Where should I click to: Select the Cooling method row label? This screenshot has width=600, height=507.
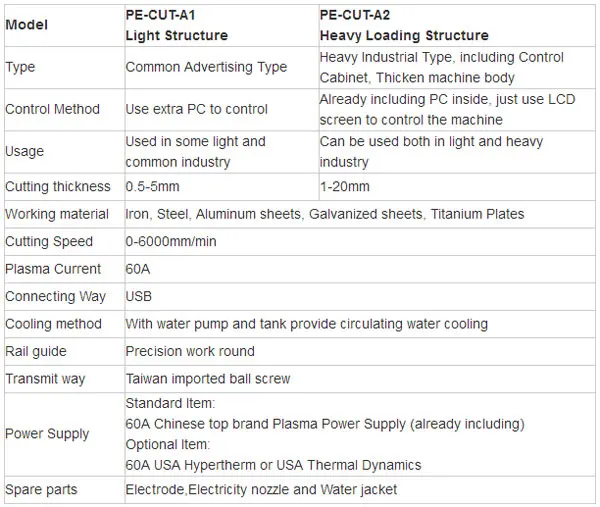(54, 324)
